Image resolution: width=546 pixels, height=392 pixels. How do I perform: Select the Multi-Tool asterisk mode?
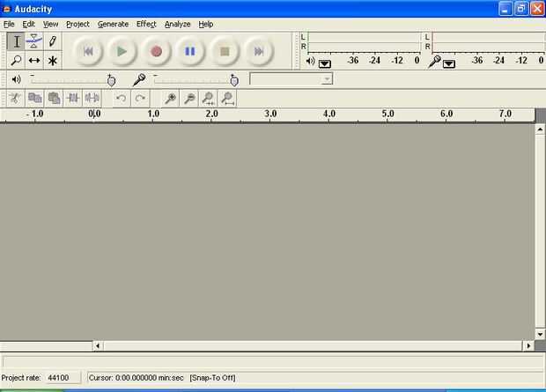(x=53, y=60)
